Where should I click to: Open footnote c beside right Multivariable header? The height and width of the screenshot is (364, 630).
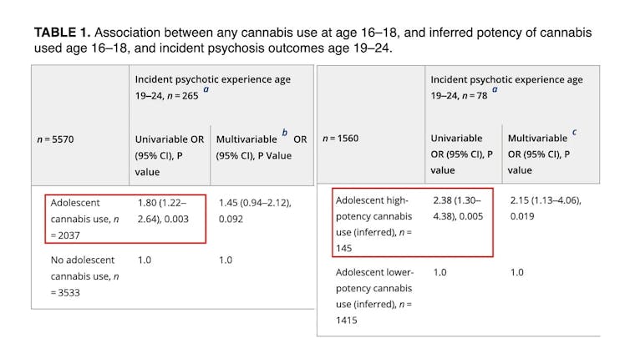coord(572,132)
